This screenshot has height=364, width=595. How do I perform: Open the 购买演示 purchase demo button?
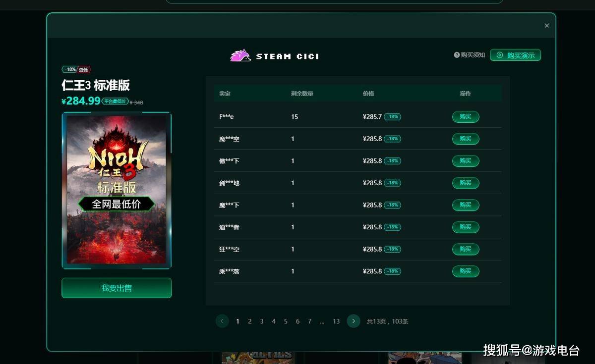pyautogui.click(x=515, y=55)
